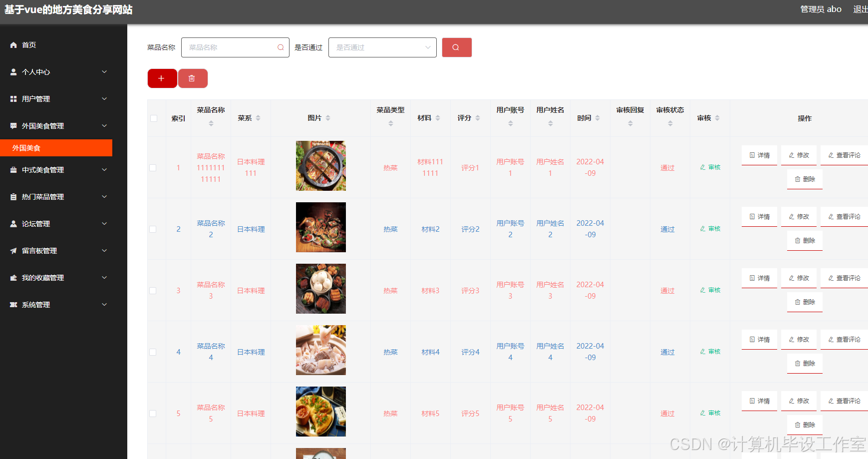Screen dimensions: 868x459
Task: Click 退出 logout link
Action: point(860,9)
